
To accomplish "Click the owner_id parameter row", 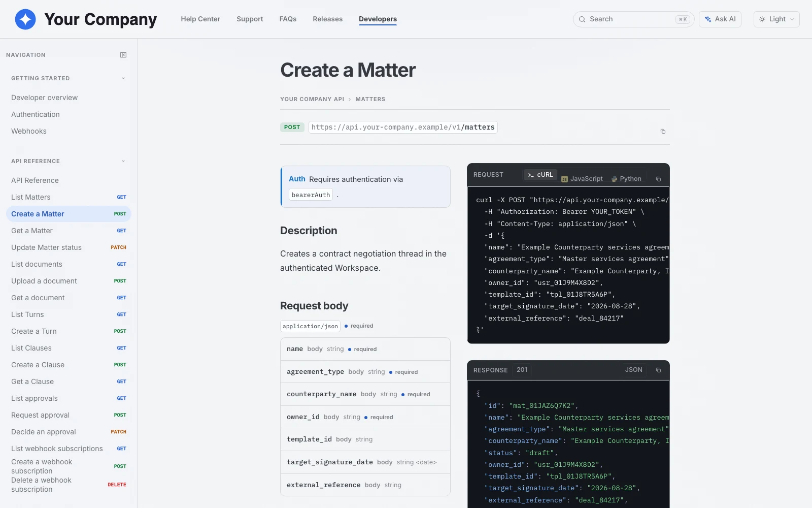I will coord(365,417).
